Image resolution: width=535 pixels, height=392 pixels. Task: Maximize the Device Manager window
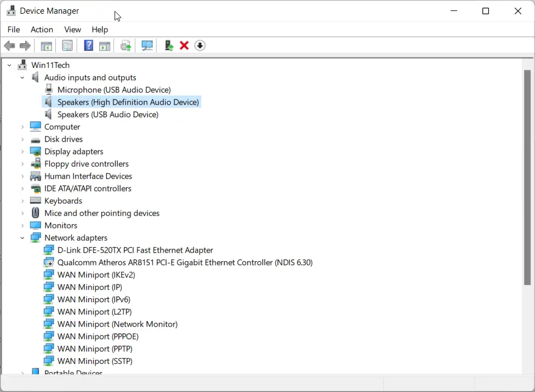(486, 11)
